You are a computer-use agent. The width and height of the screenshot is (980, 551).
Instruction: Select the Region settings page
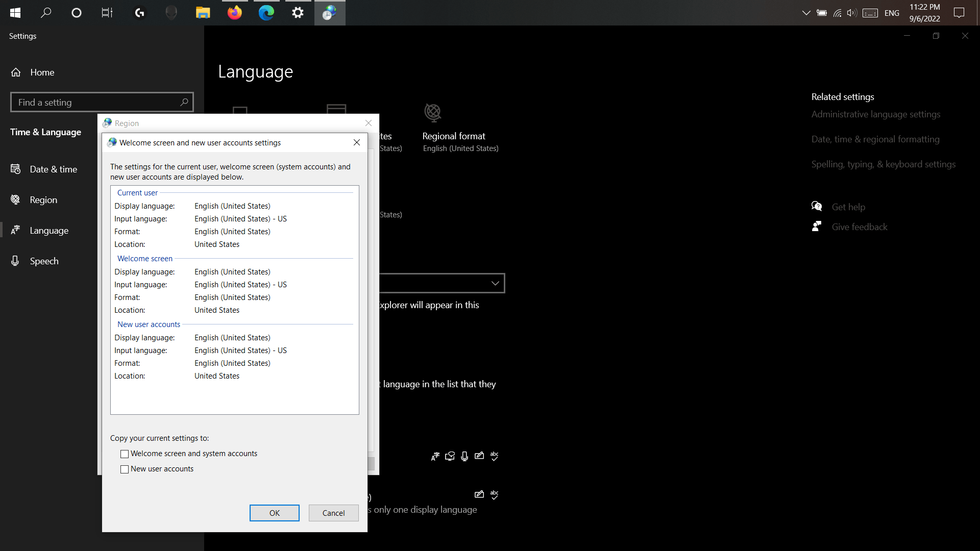click(43, 200)
